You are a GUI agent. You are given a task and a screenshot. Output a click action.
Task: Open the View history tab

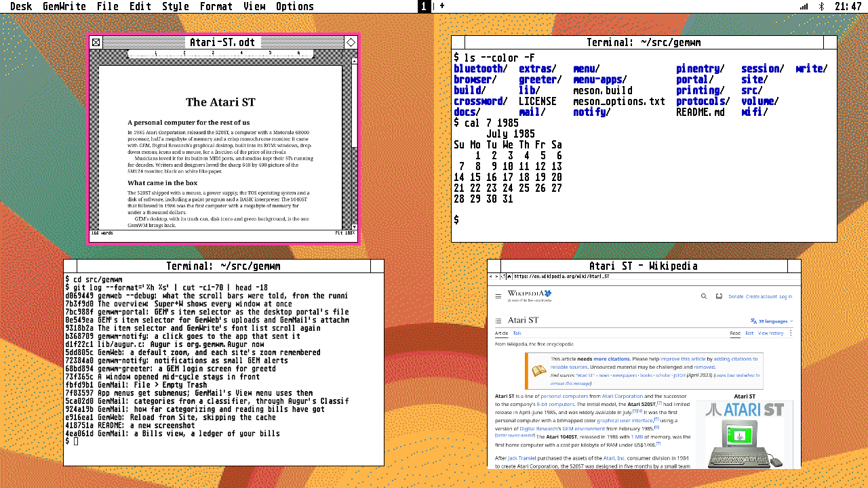pyautogui.click(x=770, y=333)
